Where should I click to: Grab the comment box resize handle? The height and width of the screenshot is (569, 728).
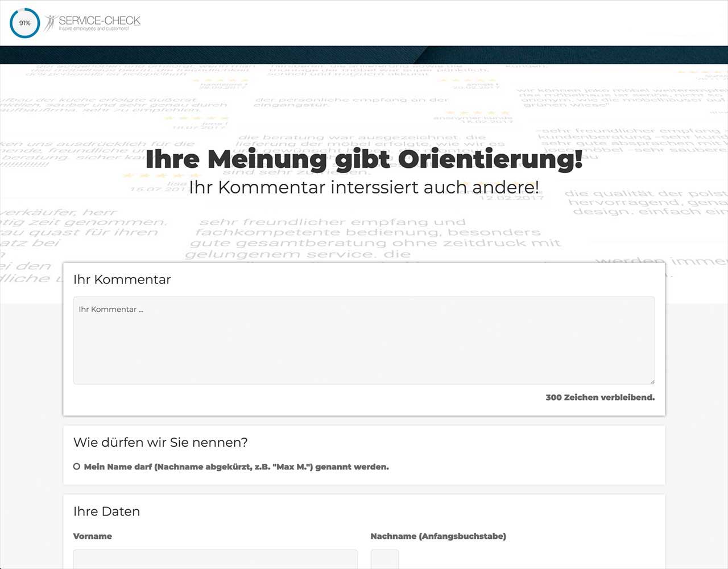tap(652, 381)
